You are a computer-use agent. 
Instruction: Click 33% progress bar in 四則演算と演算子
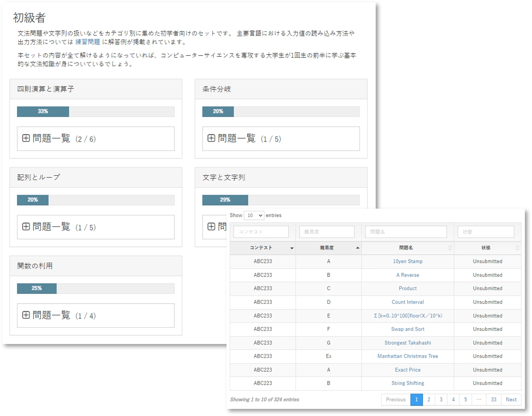tap(43, 111)
